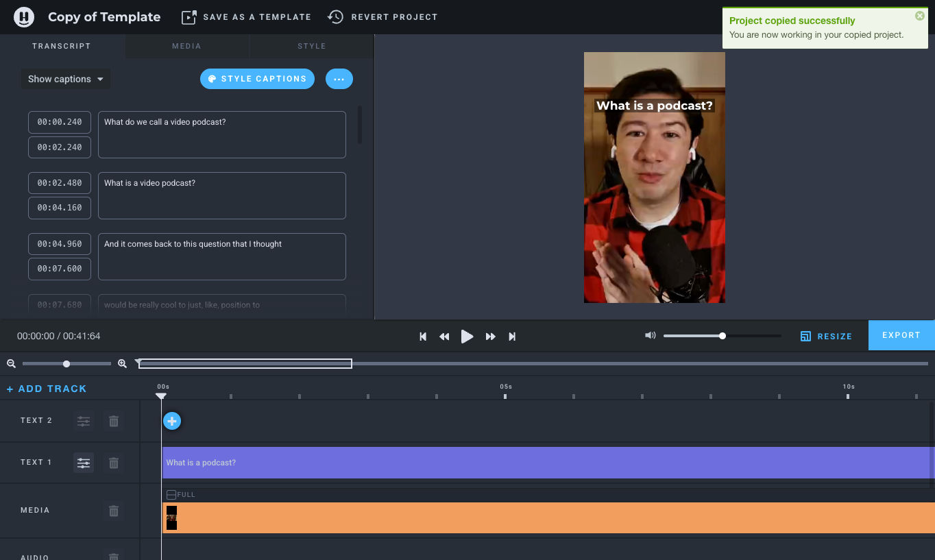Image resolution: width=935 pixels, height=560 pixels.
Task: Toggle the FULL media size indicator
Action: click(x=172, y=495)
